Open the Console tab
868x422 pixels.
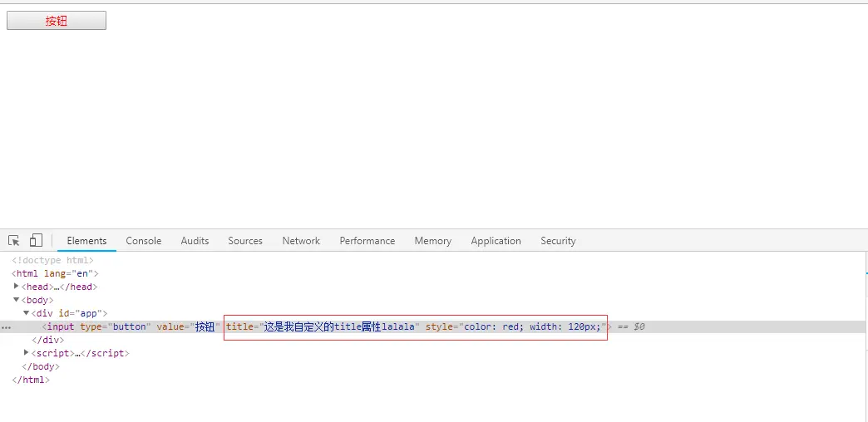point(143,241)
